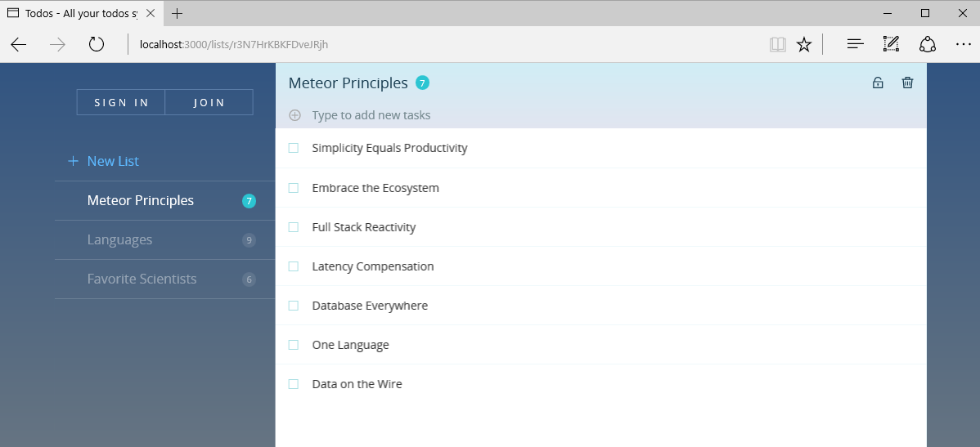This screenshot has height=447, width=980.
Task: Select the Favorite Scientists list
Action: pyautogui.click(x=165, y=279)
